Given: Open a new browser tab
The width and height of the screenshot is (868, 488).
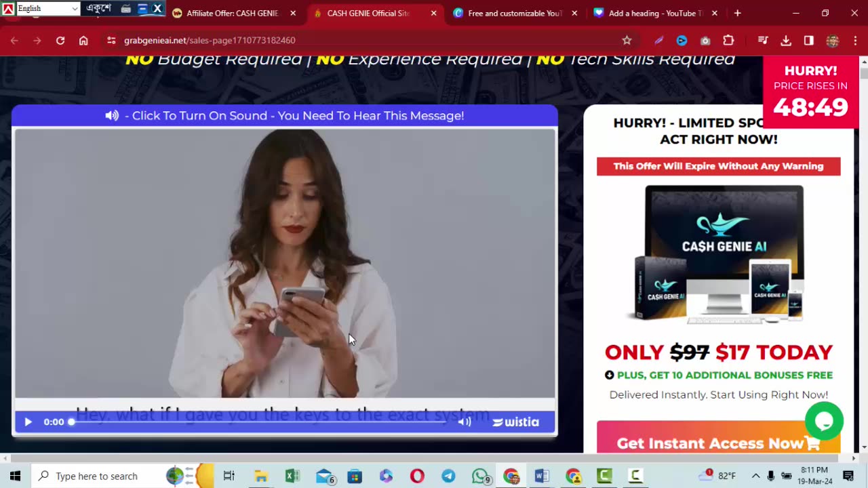Looking at the screenshot, I should click(x=737, y=13).
